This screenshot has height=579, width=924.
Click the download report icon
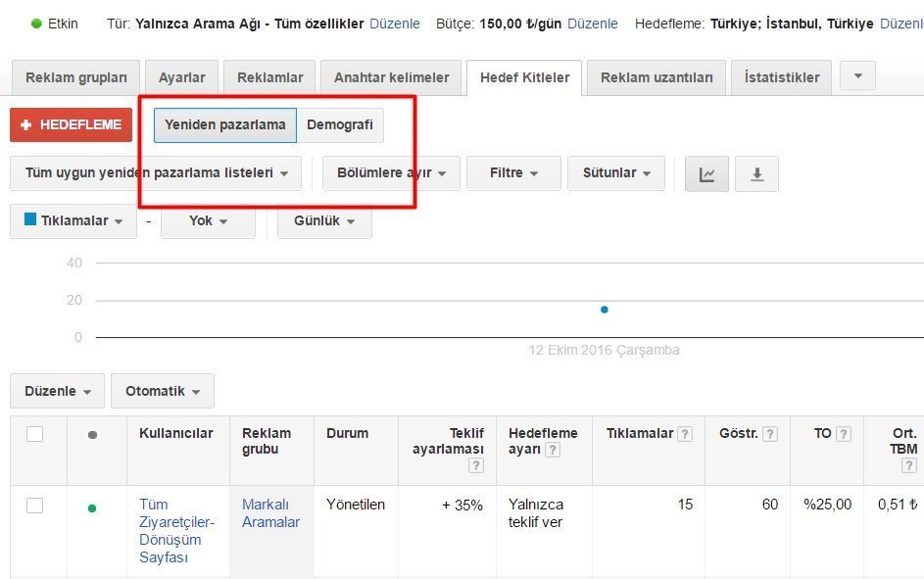(x=756, y=173)
